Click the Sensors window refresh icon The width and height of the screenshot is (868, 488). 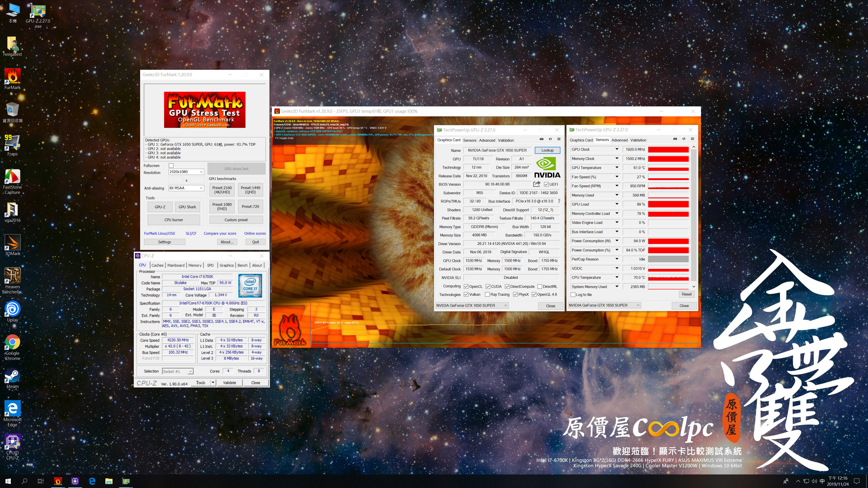(x=684, y=139)
